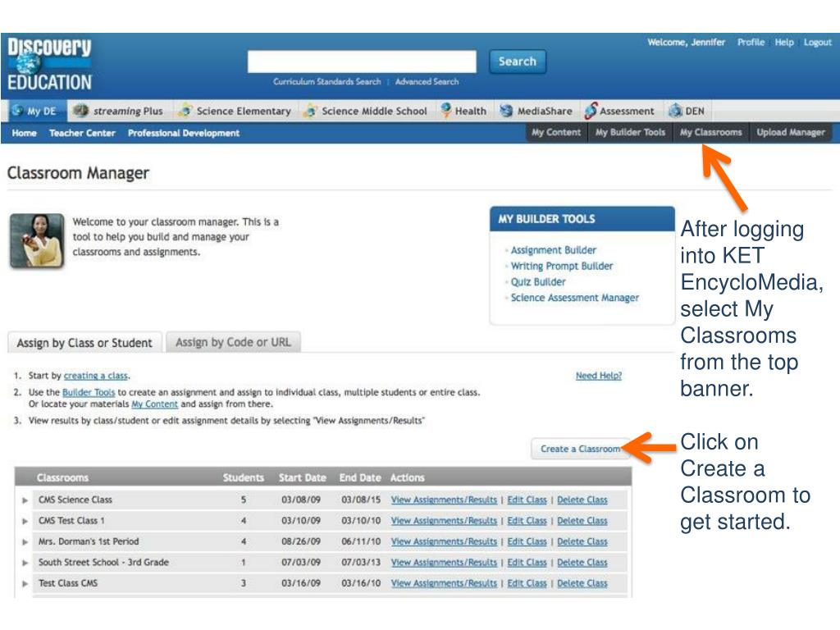Open Curriculum Standards Search link
Viewport: 840px width, 630px height.
click(326, 81)
